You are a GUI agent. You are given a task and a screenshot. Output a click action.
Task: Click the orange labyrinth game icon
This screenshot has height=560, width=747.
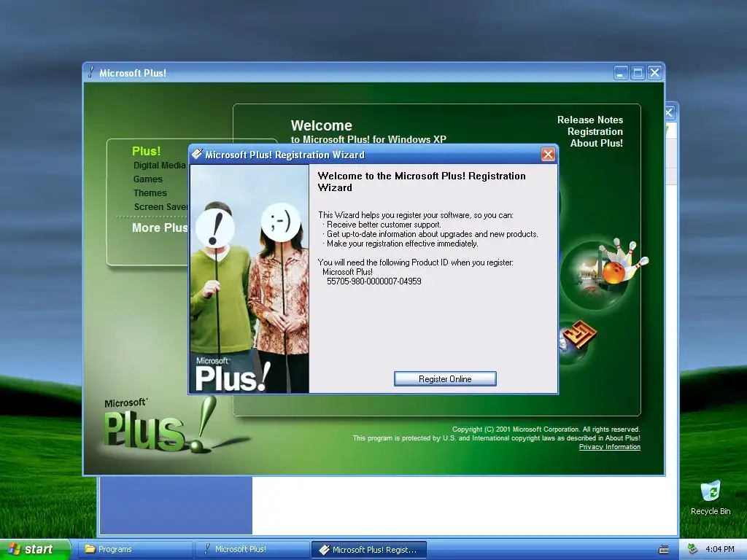pyautogui.click(x=578, y=335)
